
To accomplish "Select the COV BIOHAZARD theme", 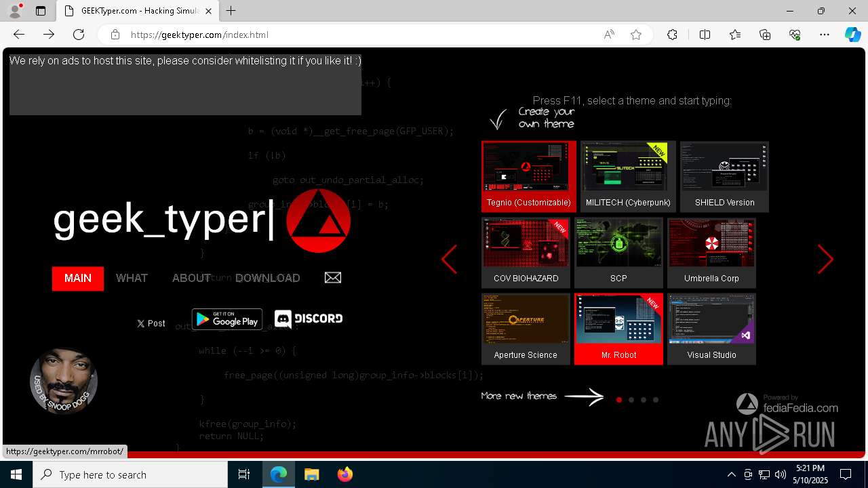I will (x=526, y=253).
